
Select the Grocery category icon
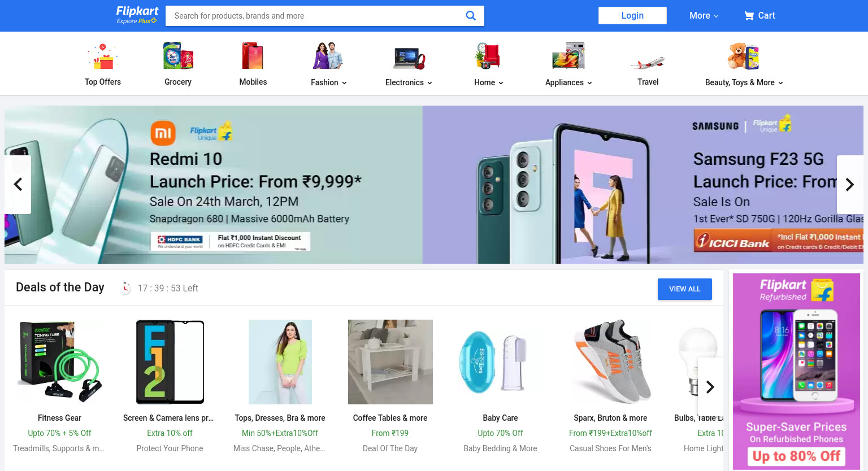[178, 56]
